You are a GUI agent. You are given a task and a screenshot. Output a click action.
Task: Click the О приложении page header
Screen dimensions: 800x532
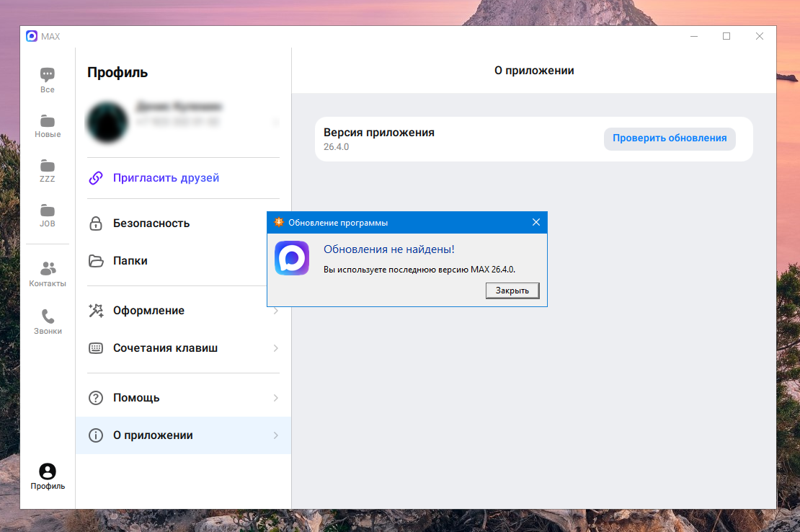pos(533,71)
